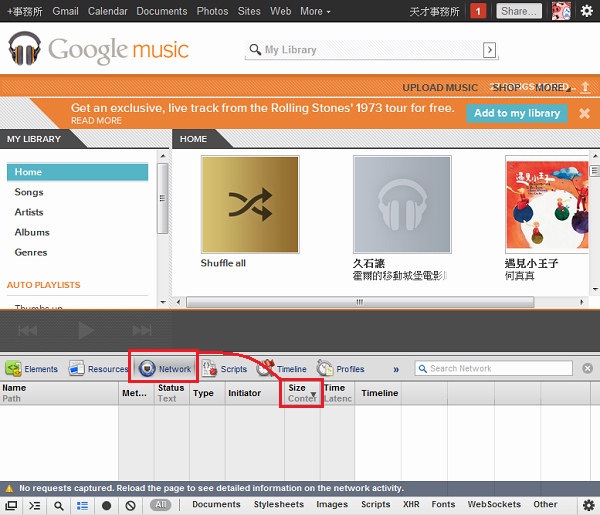The image size is (600, 515).
Task: Close the DevTools panel with X icon
Action: pos(587,368)
